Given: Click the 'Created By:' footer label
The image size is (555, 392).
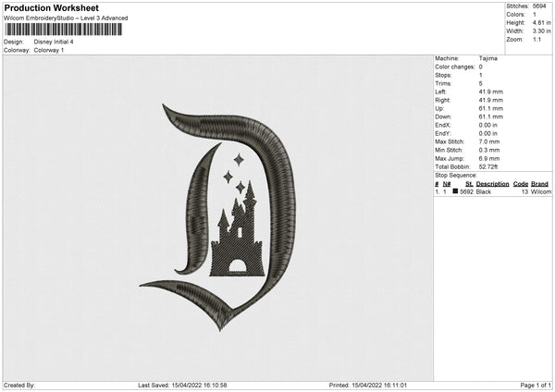Looking at the screenshot, I should point(19,386).
